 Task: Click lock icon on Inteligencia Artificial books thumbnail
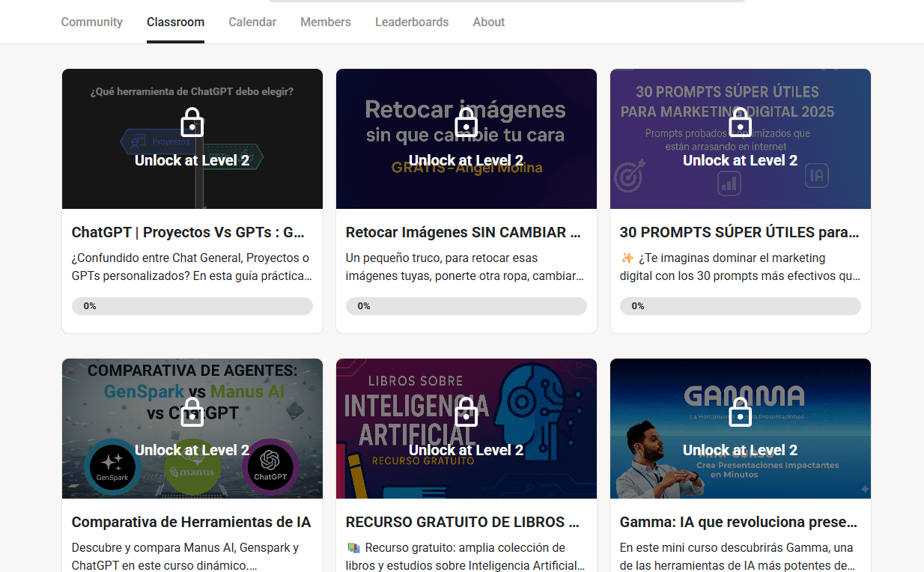tap(466, 413)
